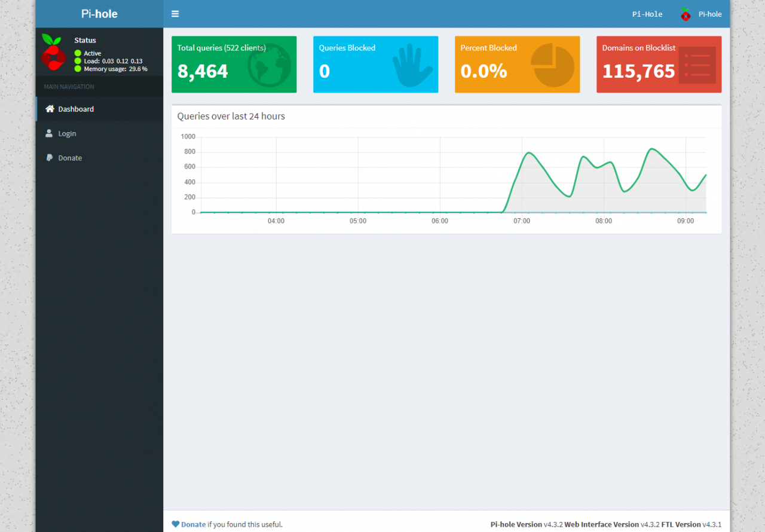Screen dimensions: 765x532
Task: Click the 06:00 label on the chart axis
Action: pyautogui.click(x=440, y=221)
